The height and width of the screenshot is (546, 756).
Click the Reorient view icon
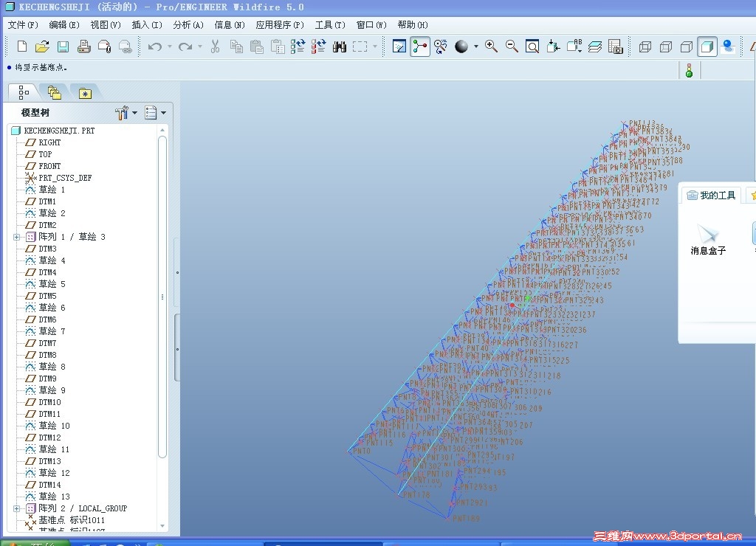point(553,46)
